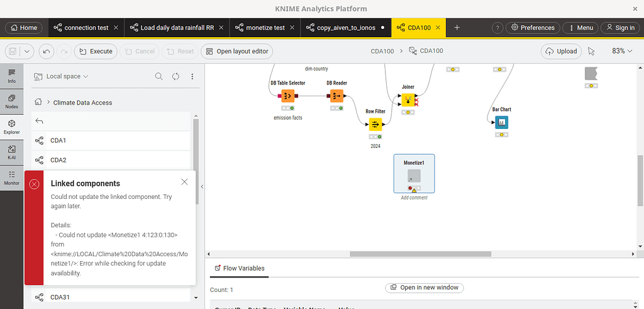Click the emission facts node label
This screenshot has width=644, height=309.
pos(288,118)
